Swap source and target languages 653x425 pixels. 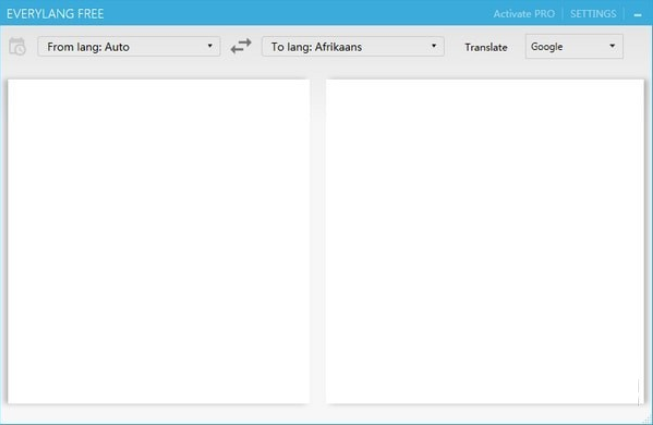pyautogui.click(x=241, y=46)
